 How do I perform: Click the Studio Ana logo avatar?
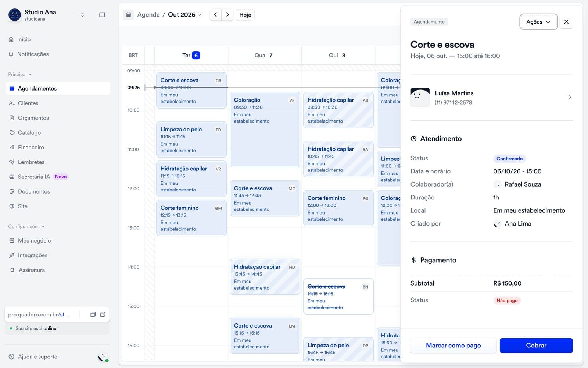(x=14, y=15)
